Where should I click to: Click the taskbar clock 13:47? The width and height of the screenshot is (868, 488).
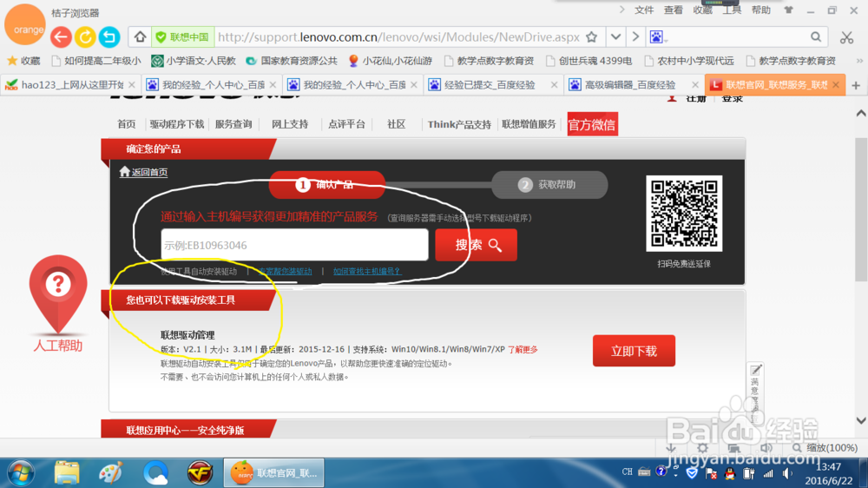tap(828, 467)
